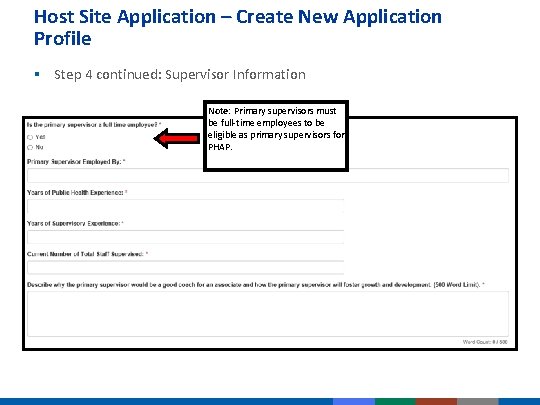
Task: Click the Word Count indicator text
Action: [x=485, y=342]
